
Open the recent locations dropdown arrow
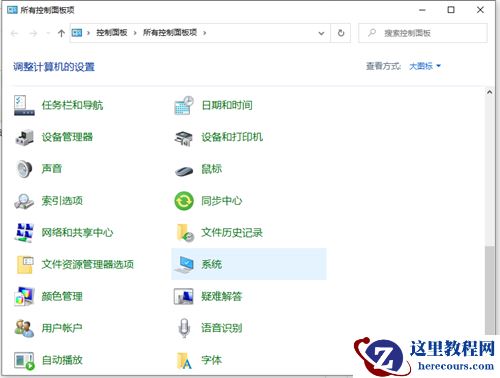pos(48,33)
